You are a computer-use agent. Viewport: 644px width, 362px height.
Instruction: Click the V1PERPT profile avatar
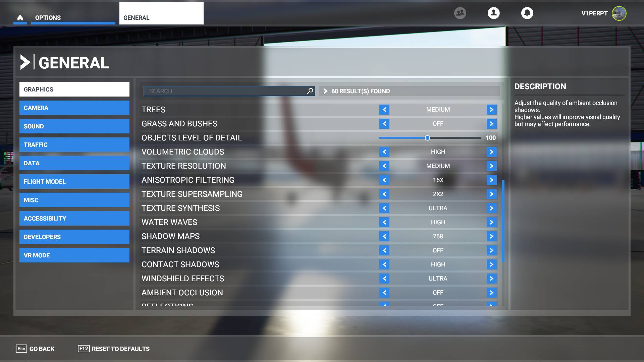tap(619, 13)
